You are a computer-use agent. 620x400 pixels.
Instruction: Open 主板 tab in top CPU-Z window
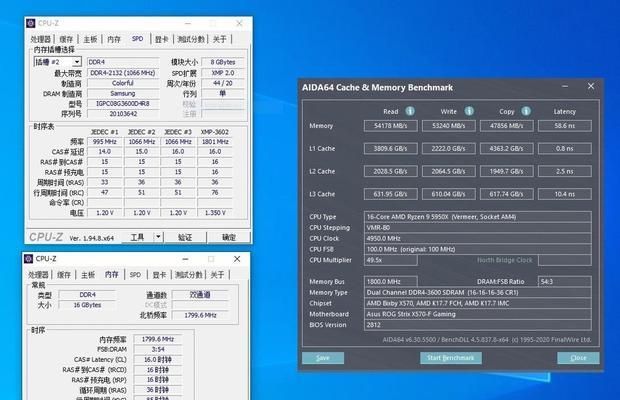coord(90,39)
